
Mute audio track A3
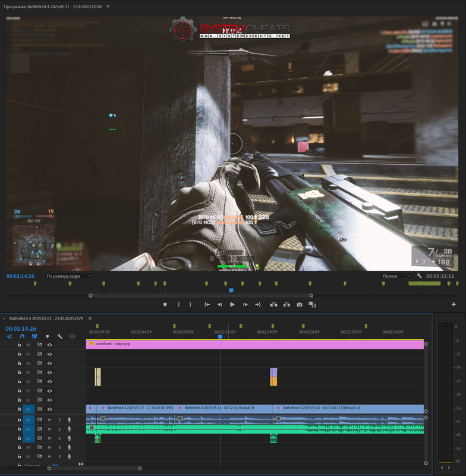pos(50,439)
